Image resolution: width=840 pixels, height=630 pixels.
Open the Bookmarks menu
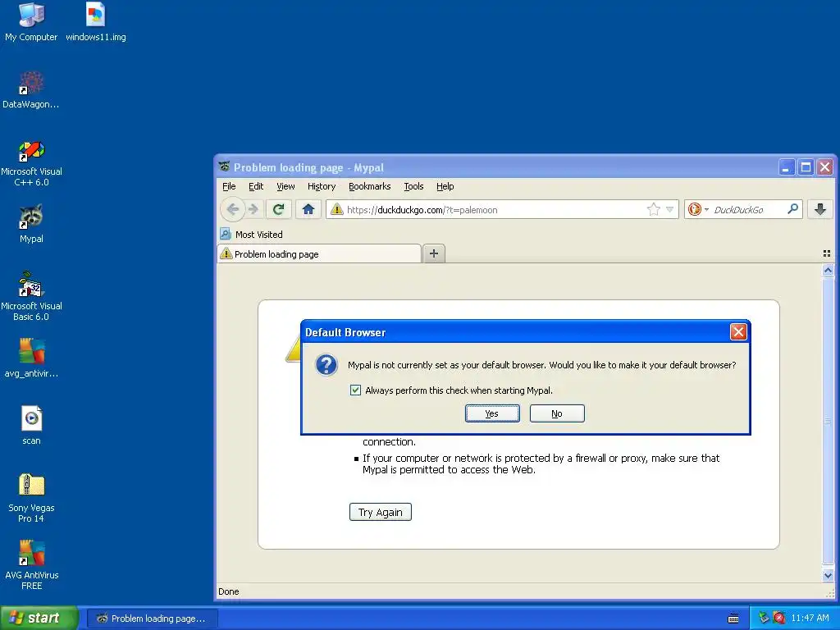(x=370, y=186)
